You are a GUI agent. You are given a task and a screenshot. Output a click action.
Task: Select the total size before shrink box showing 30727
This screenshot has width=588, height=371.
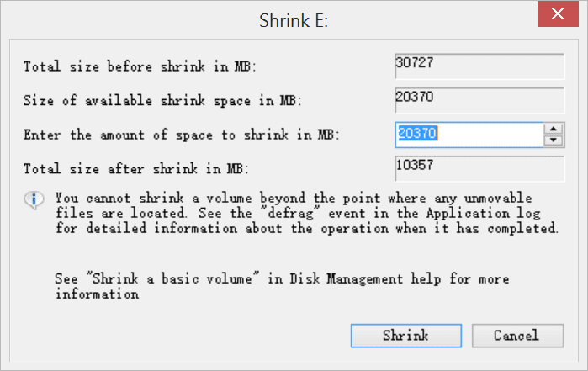[x=479, y=66]
